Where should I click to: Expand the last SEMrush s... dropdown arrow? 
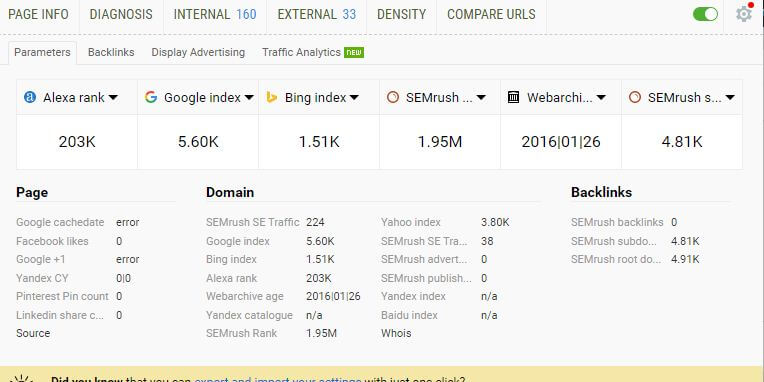click(730, 98)
